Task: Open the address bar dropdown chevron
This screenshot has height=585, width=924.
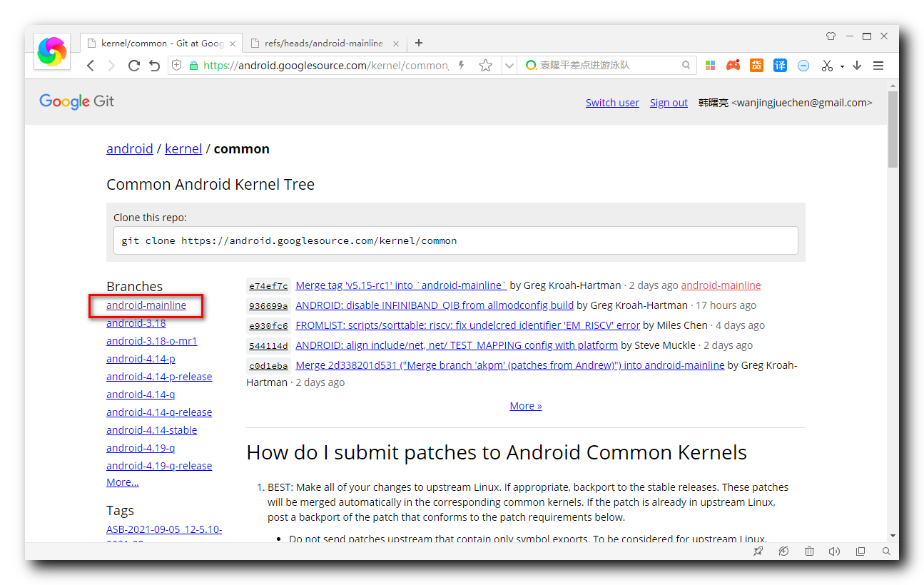Action: [x=509, y=65]
